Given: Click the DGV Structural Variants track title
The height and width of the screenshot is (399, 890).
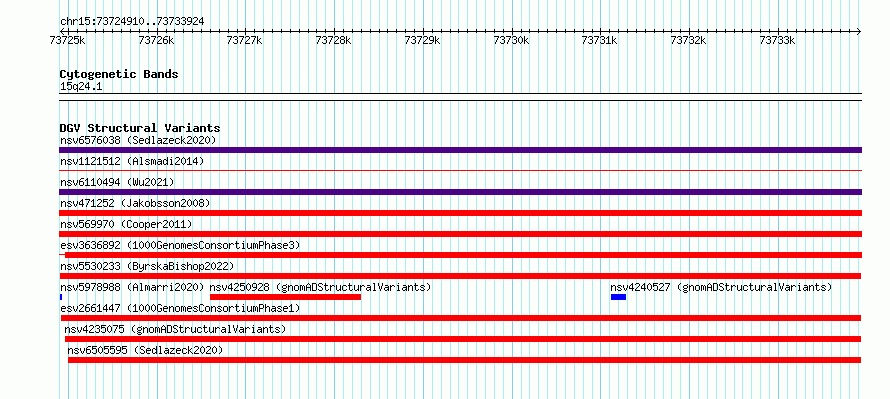Looking at the screenshot, I should click(140, 128).
